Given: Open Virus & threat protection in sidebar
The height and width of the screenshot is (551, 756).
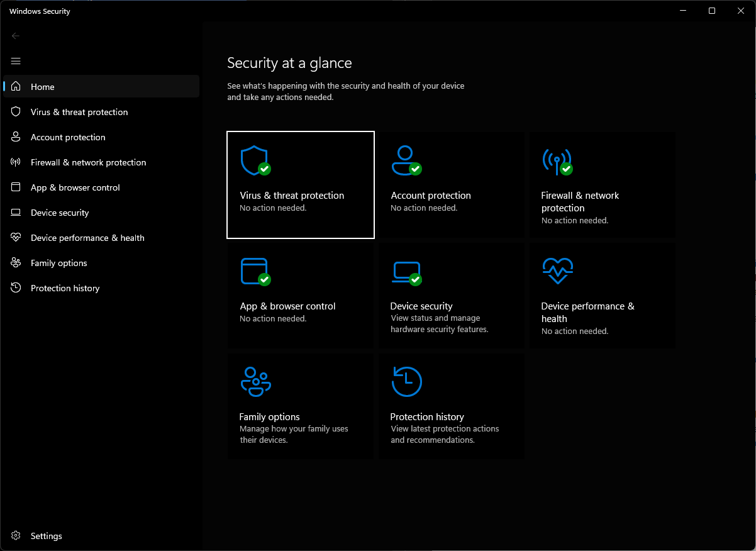Looking at the screenshot, I should click(101, 112).
